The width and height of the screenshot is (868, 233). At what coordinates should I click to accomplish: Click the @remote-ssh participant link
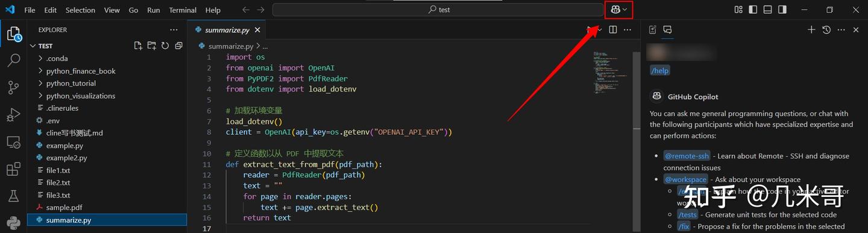point(687,156)
